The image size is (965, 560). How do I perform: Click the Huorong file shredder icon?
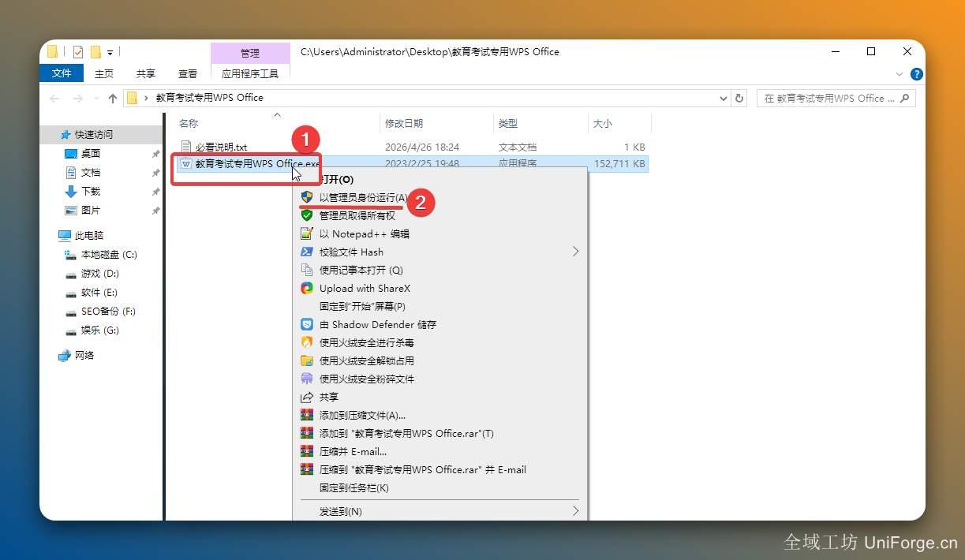coord(307,379)
